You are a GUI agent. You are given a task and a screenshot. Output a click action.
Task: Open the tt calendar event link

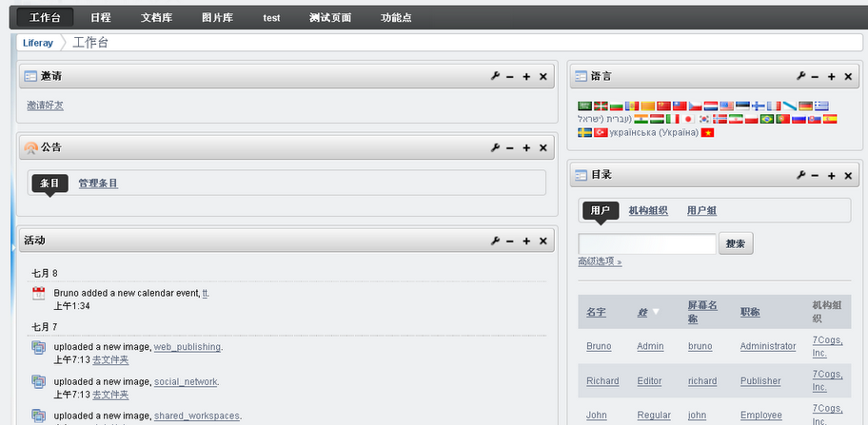205,293
